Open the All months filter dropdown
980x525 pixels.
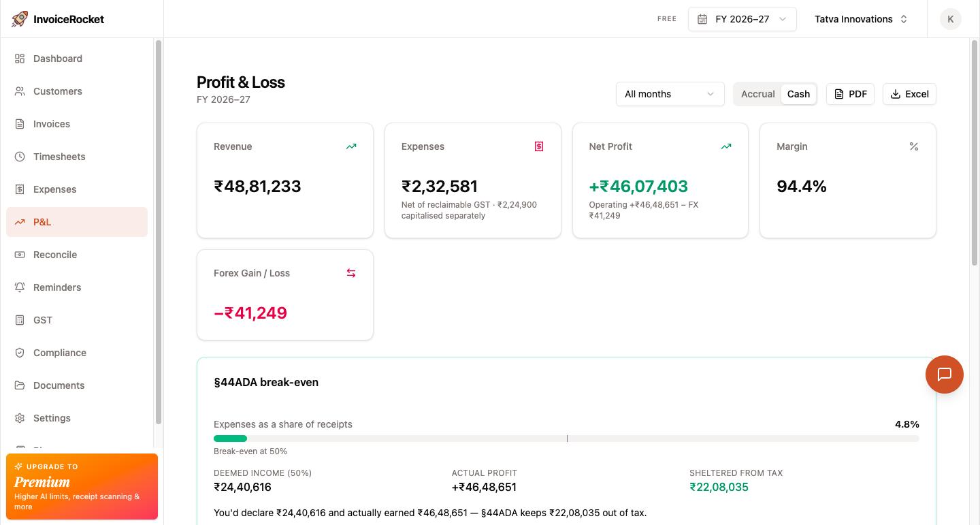pos(670,94)
